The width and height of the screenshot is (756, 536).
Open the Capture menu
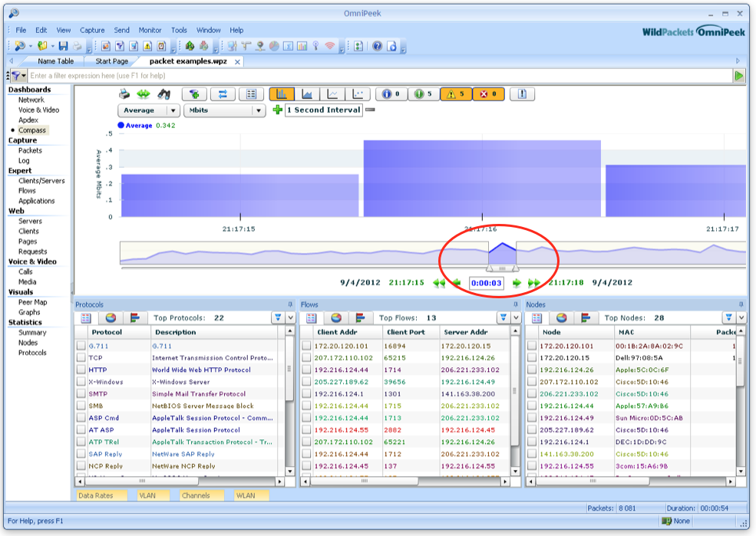92,30
